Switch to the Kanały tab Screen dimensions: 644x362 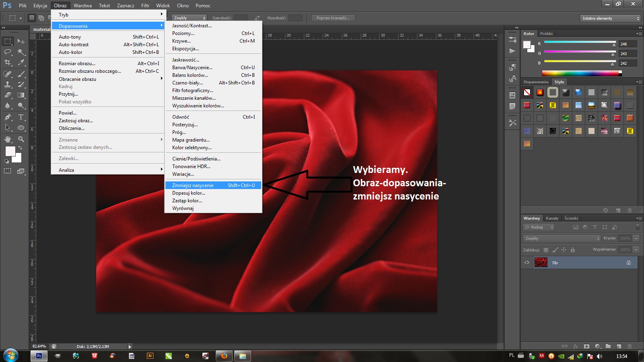tap(552, 218)
